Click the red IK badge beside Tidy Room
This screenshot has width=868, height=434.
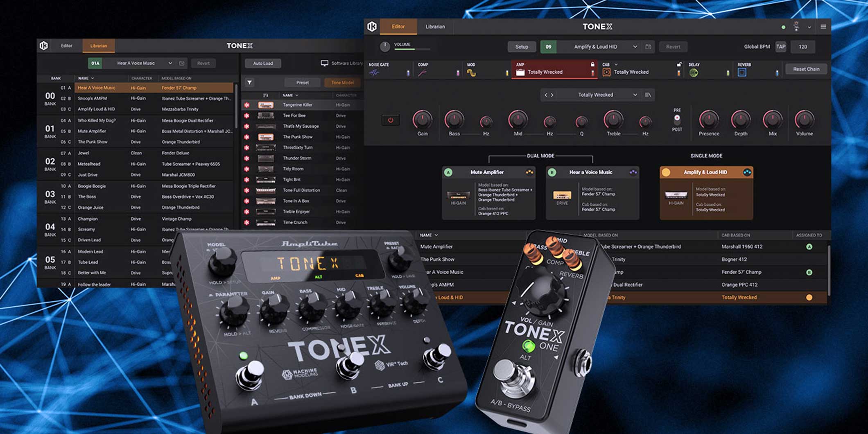tap(247, 169)
